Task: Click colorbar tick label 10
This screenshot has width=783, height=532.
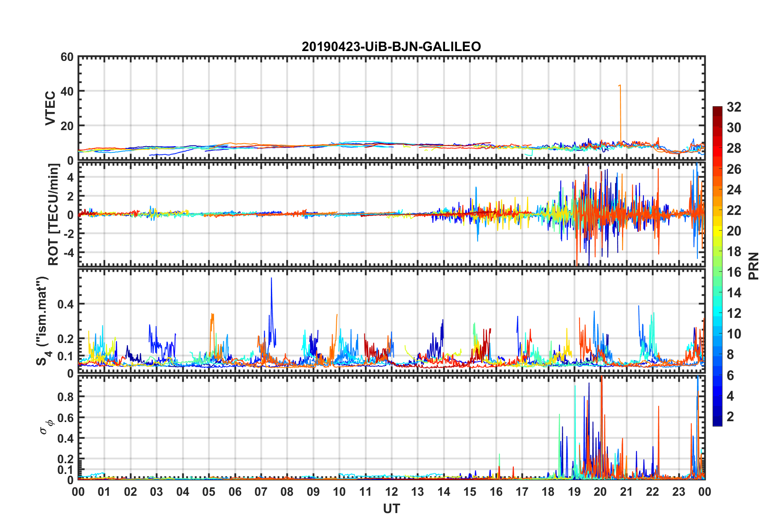Action: 734,334
